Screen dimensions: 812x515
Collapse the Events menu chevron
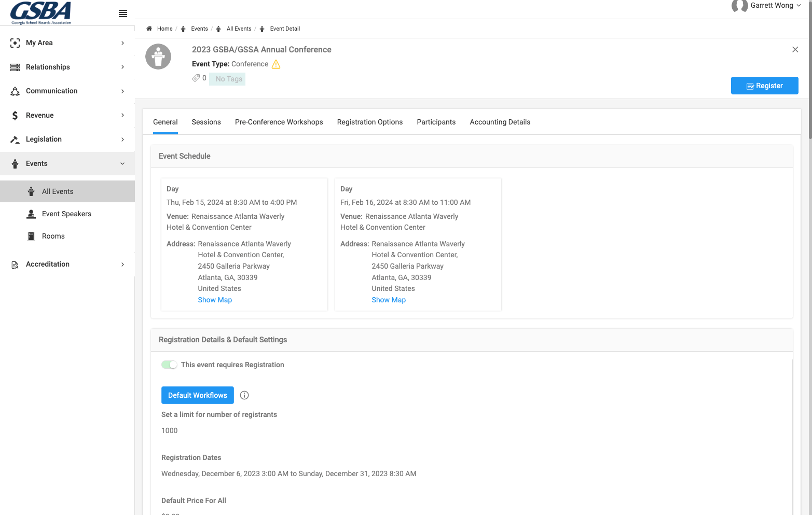(122, 164)
